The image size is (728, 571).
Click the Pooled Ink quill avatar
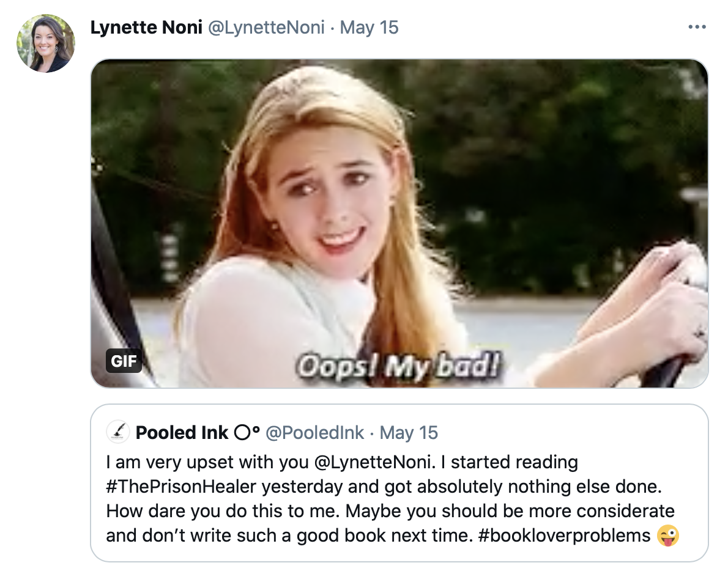[x=117, y=432]
